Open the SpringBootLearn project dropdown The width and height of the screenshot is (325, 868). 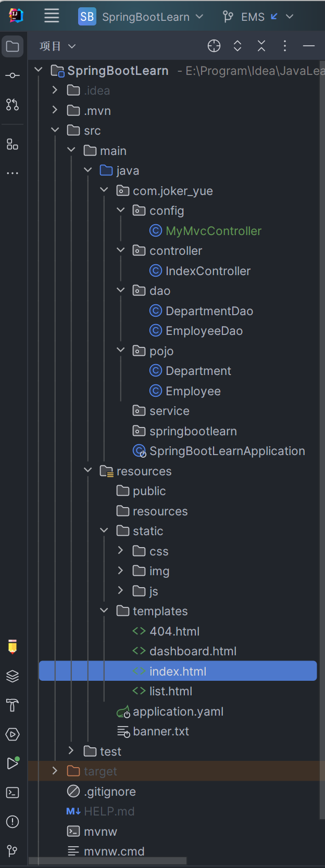(141, 17)
